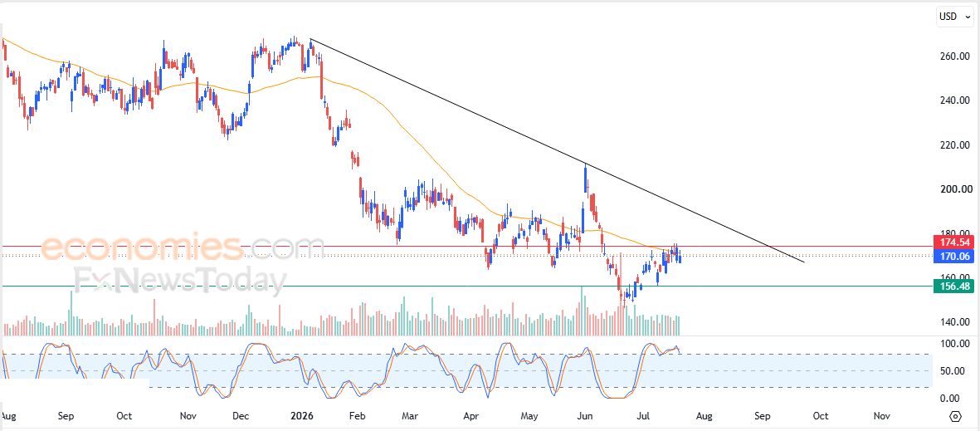The width and height of the screenshot is (980, 431).
Task: Select the red 174.54 price label
Action: [953, 242]
